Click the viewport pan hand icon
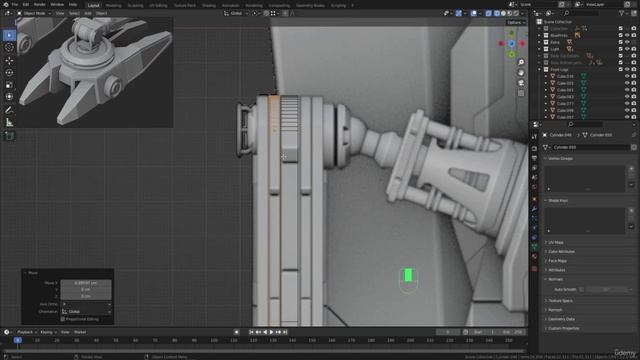640x360 pixels. click(x=521, y=73)
